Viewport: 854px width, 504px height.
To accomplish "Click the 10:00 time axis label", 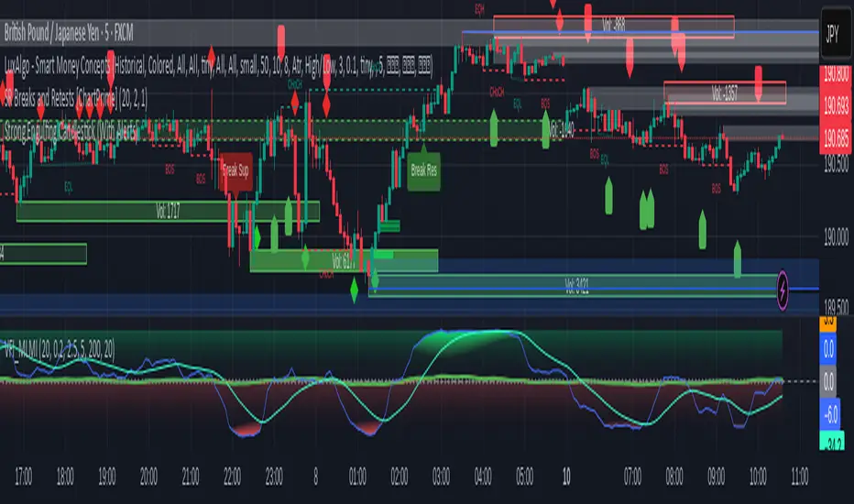I will [758, 477].
